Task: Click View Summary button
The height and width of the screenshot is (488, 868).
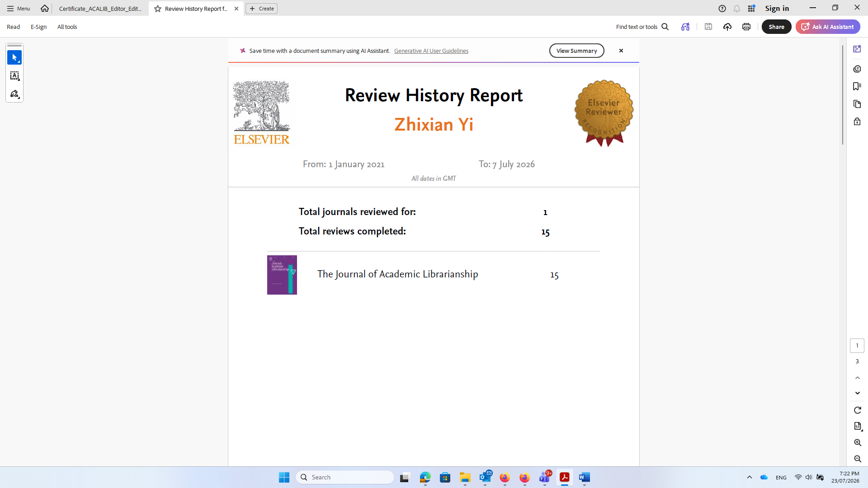Action: point(576,51)
